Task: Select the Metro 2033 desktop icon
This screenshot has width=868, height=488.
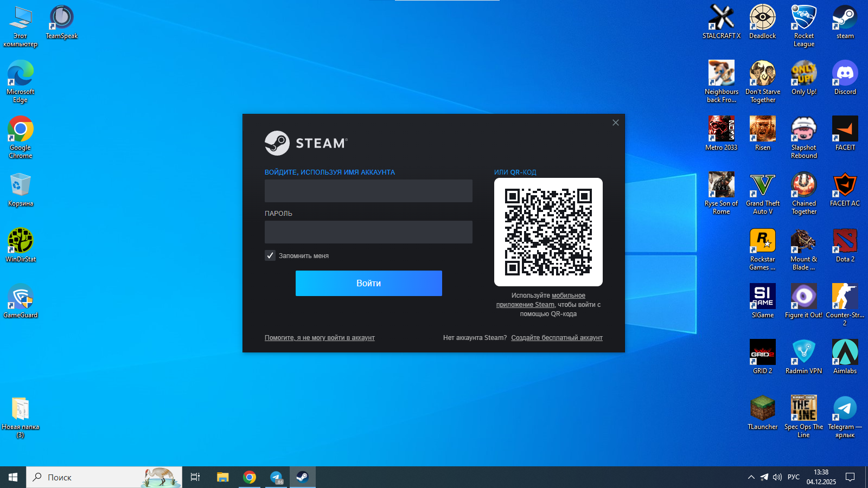Action: click(x=722, y=133)
